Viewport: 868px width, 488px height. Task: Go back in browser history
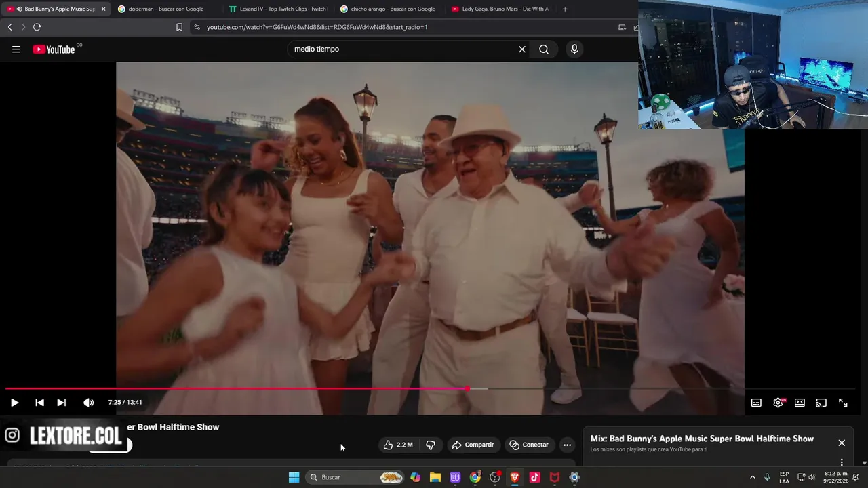click(9, 27)
